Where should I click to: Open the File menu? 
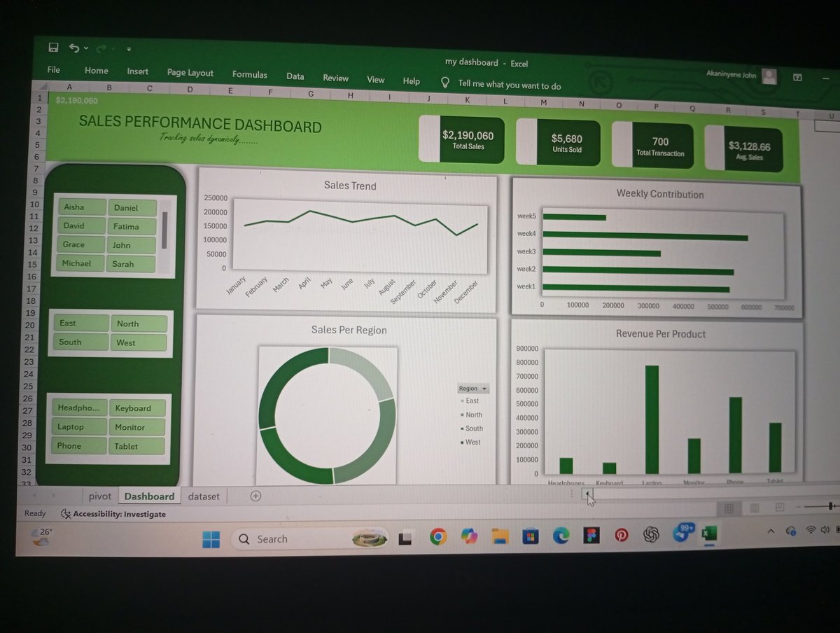tap(53, 70)
